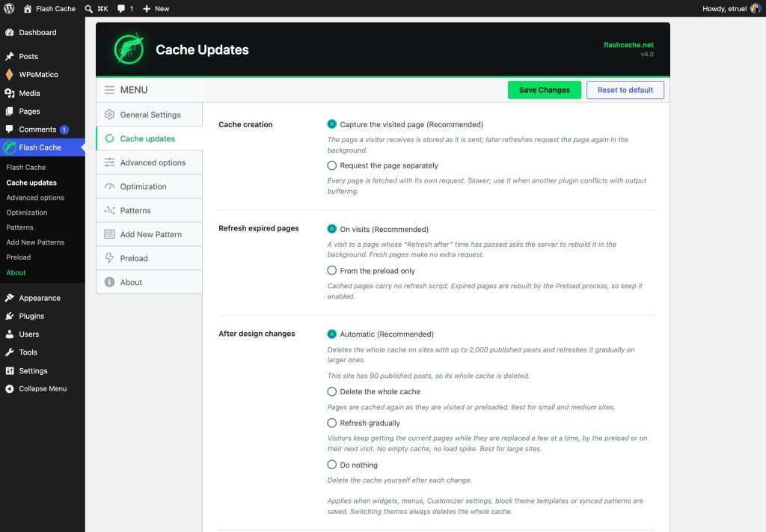Click the Collapse Menu arrow icon
This screenshot has width=766, height=532.
pyautogui.click(x=9, y=388)
